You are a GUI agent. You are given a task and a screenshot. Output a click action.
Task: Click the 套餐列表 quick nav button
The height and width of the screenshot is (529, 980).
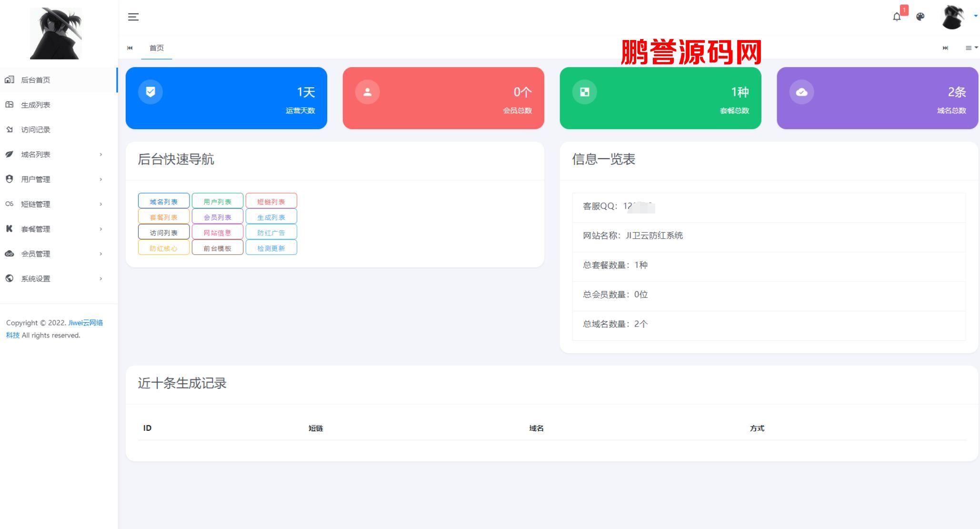click(x=164, y=217)
